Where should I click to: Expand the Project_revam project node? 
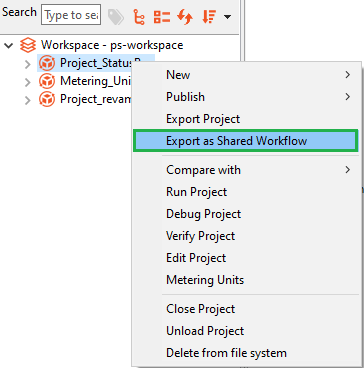[x=28, y=99]
